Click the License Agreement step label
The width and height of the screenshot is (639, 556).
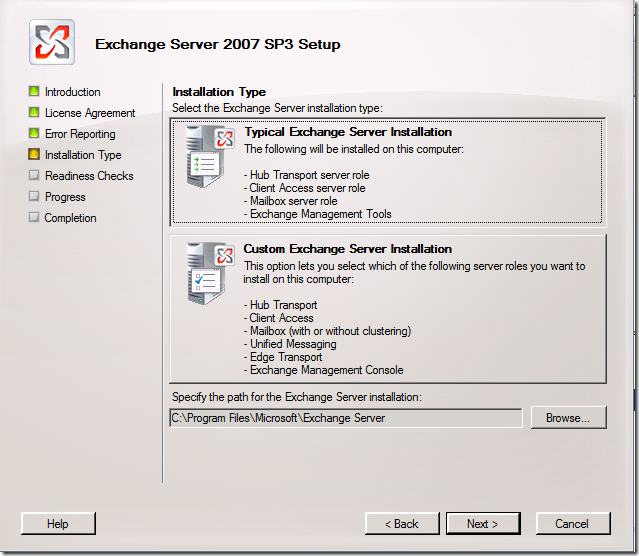[90, 113]
